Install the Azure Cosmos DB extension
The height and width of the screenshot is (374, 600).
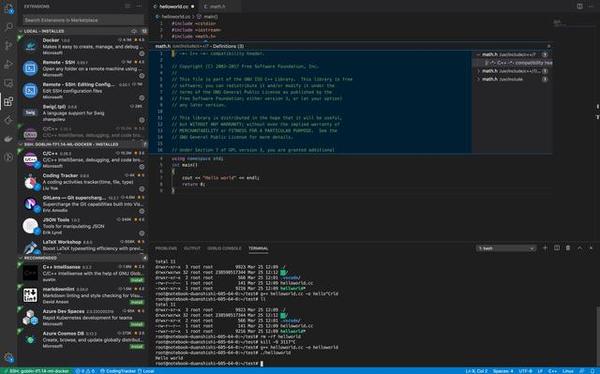(x=137, y=346)
